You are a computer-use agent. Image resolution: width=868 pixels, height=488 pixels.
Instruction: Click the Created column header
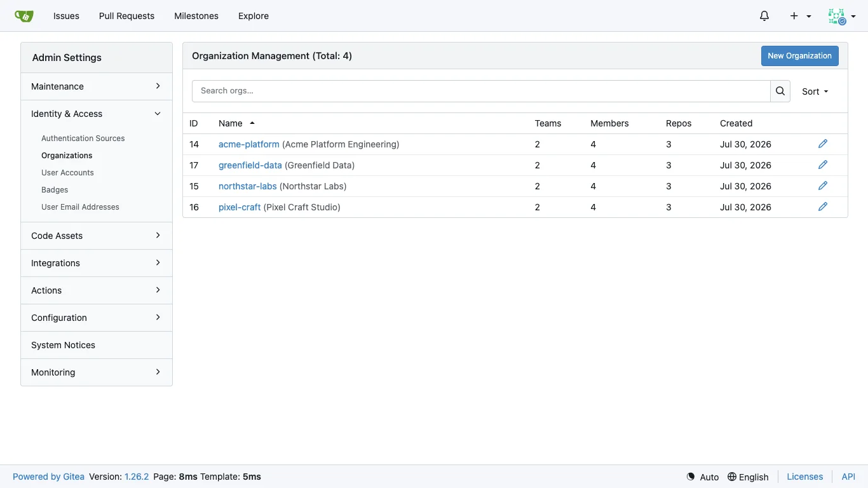736,123
